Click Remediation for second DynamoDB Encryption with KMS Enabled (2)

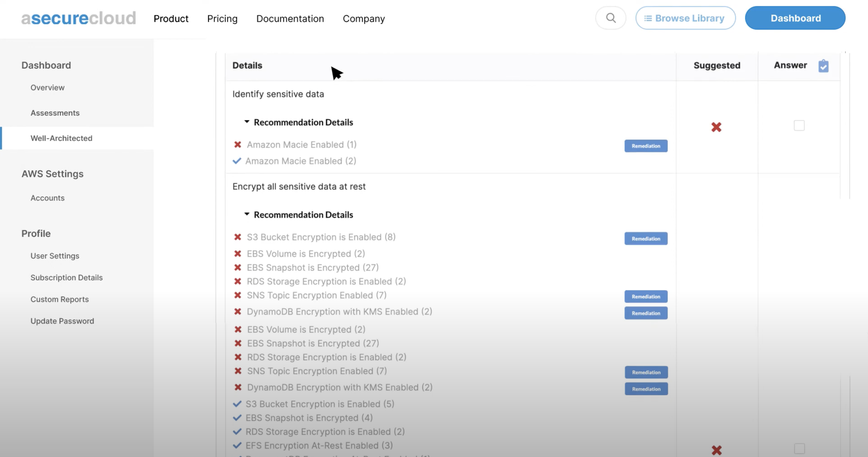[646, 389]
